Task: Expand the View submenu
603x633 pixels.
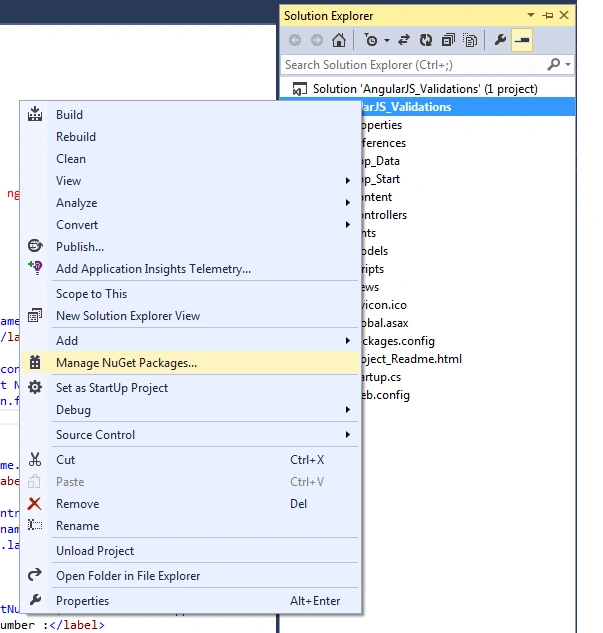Action: [191, 181]
